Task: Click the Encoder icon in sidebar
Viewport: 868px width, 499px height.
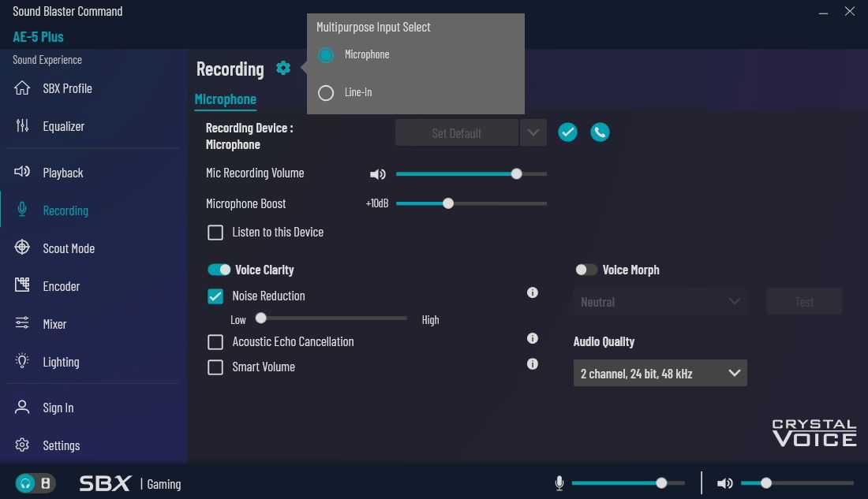Action: point(22,285)
